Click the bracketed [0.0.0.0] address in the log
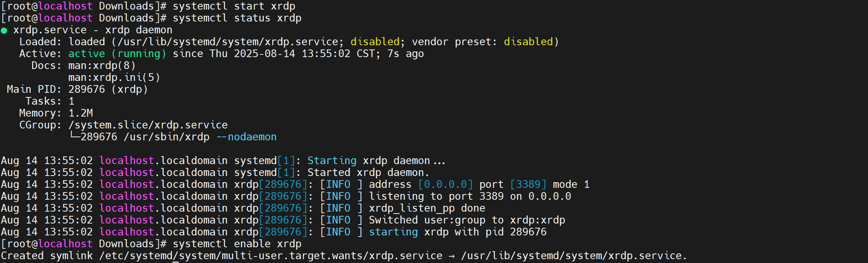868x263 pixels. (x=446, y=184)
